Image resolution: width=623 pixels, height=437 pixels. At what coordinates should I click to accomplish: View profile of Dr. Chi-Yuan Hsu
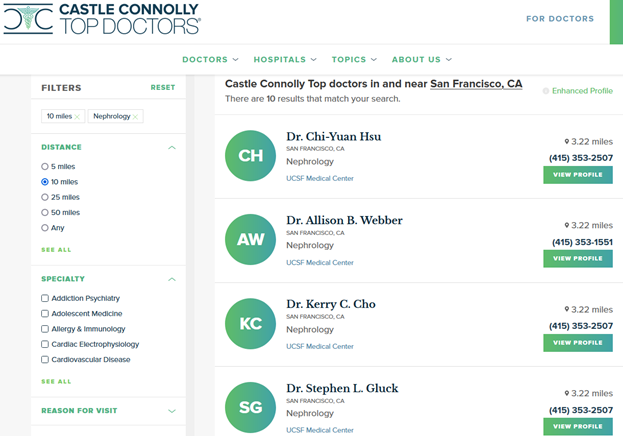[x=578, y=175]
